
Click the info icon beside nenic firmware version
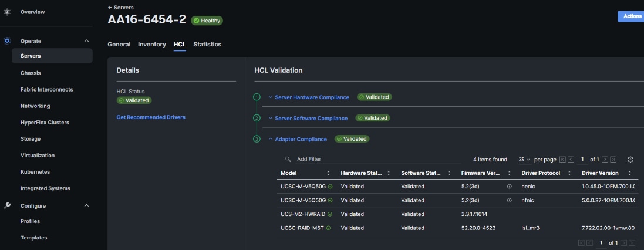(509, 187)
